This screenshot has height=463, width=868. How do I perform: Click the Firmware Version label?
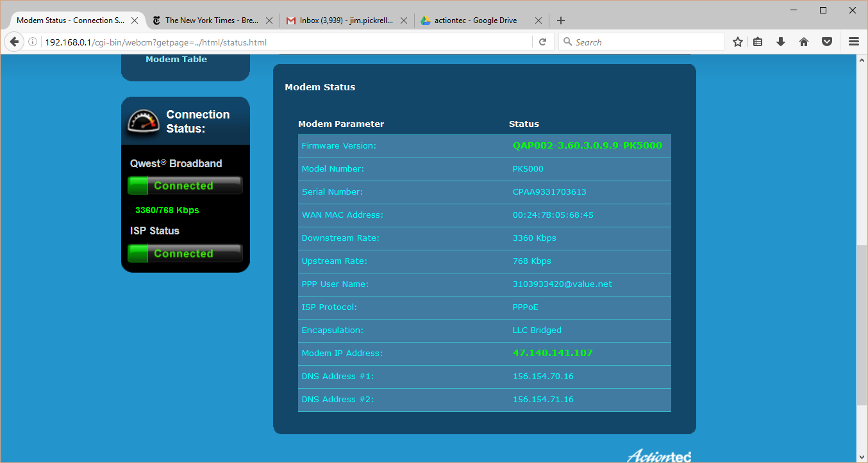[x=338, y=146]
